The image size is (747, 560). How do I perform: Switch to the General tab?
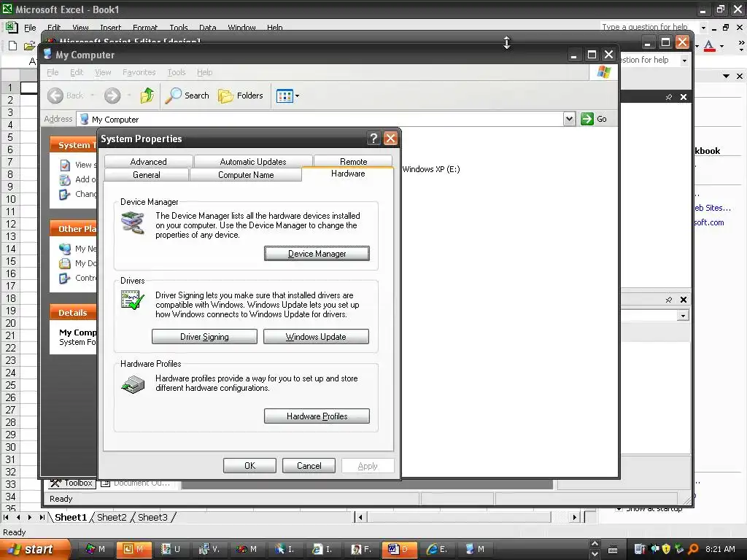(146, 175)
